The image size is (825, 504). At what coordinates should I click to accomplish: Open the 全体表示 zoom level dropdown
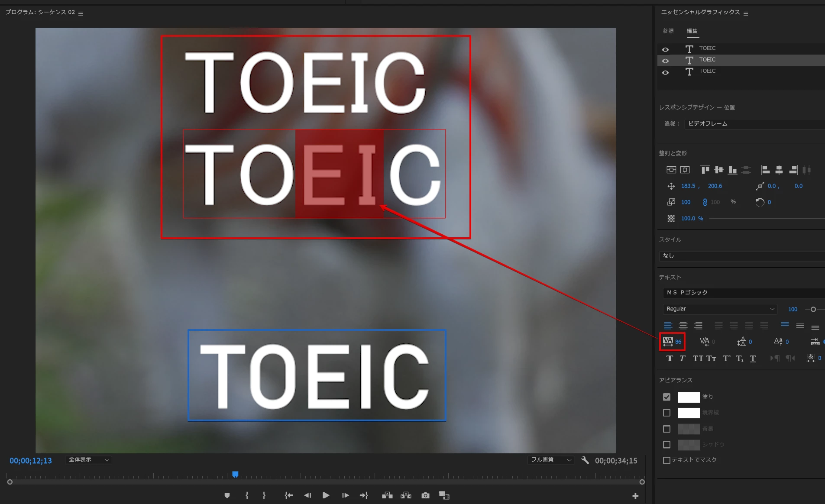click(x=89, y=460)
